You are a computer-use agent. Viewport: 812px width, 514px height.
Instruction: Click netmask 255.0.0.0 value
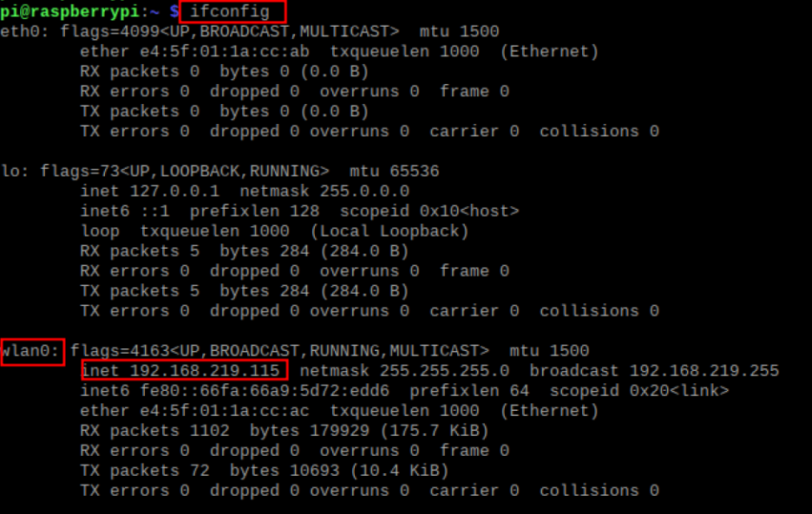pyautogui.click(x=364, y=192)
